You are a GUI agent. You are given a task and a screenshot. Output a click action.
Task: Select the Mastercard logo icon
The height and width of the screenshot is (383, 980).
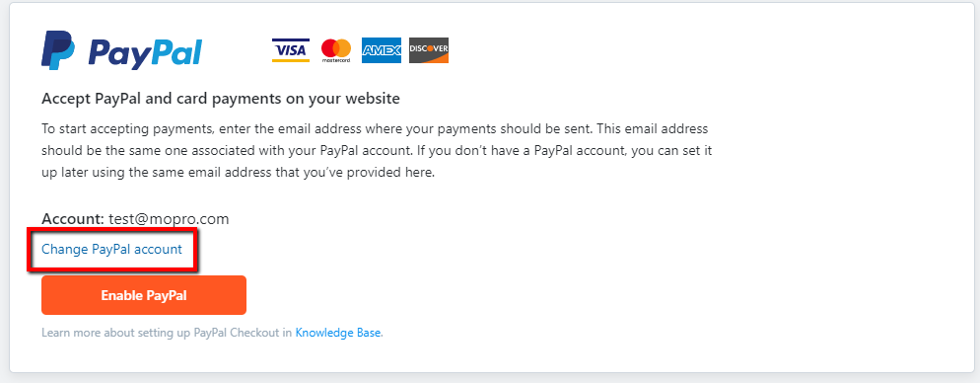coord(336,50)
